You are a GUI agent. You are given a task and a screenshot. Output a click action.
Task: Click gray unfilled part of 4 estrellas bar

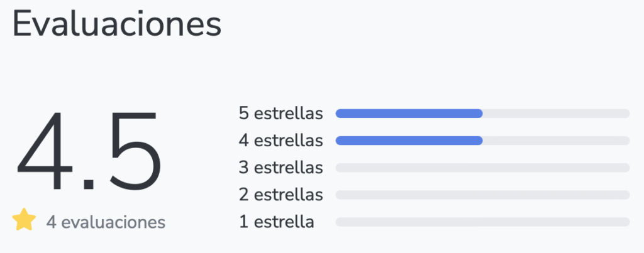coord(556,141)
